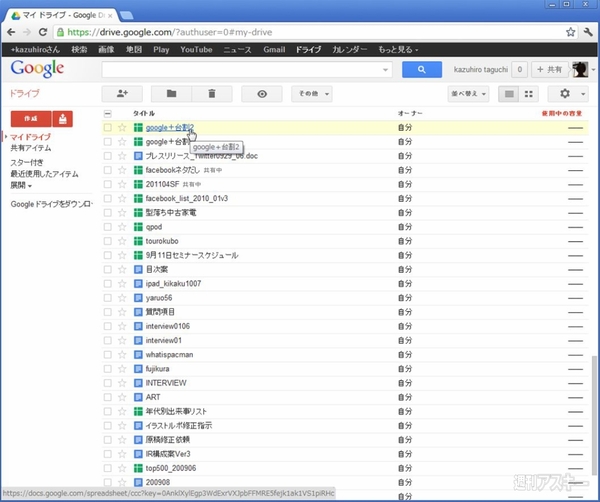Switch to grid view layout
Screen dimensions: 600x502
528,94
